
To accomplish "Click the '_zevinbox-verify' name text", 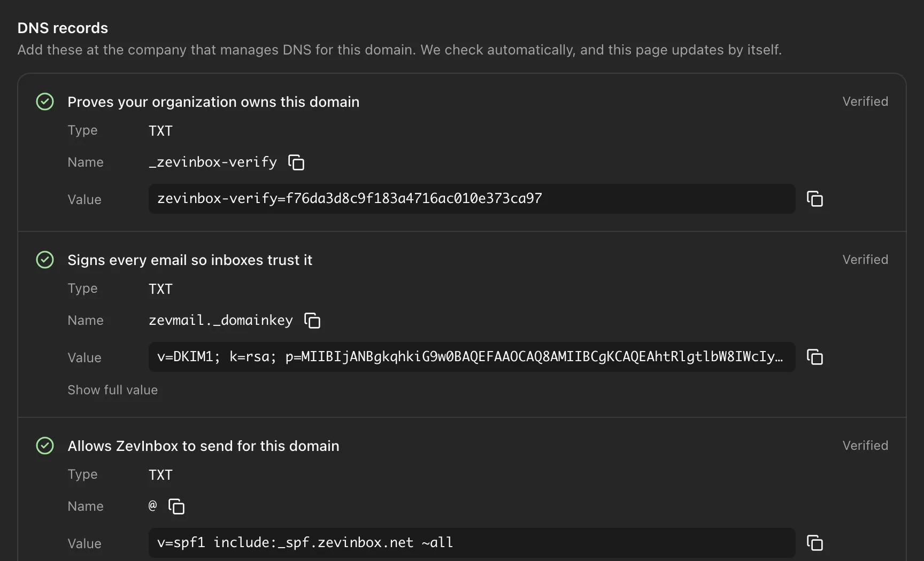I will click(213, 162).
